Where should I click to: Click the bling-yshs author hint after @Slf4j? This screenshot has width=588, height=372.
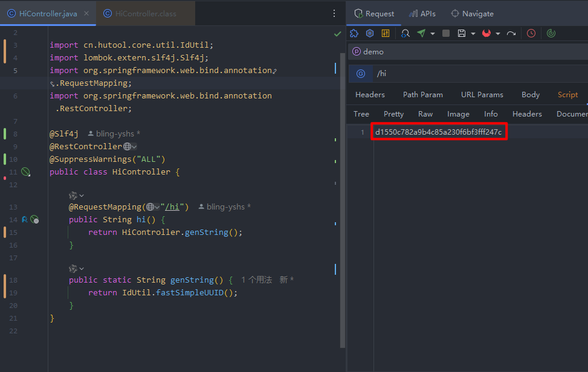tap(114, 133)
